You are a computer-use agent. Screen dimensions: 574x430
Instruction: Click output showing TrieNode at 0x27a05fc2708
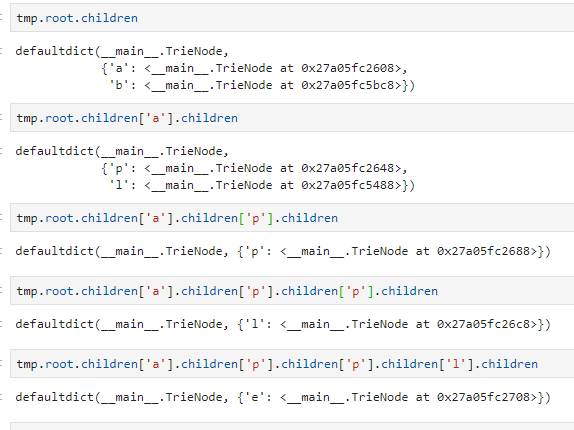tap(283, 397)
